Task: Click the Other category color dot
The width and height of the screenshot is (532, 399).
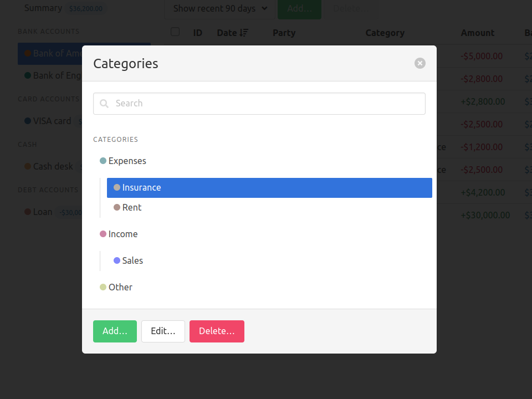Action: (x=103, y=288)
